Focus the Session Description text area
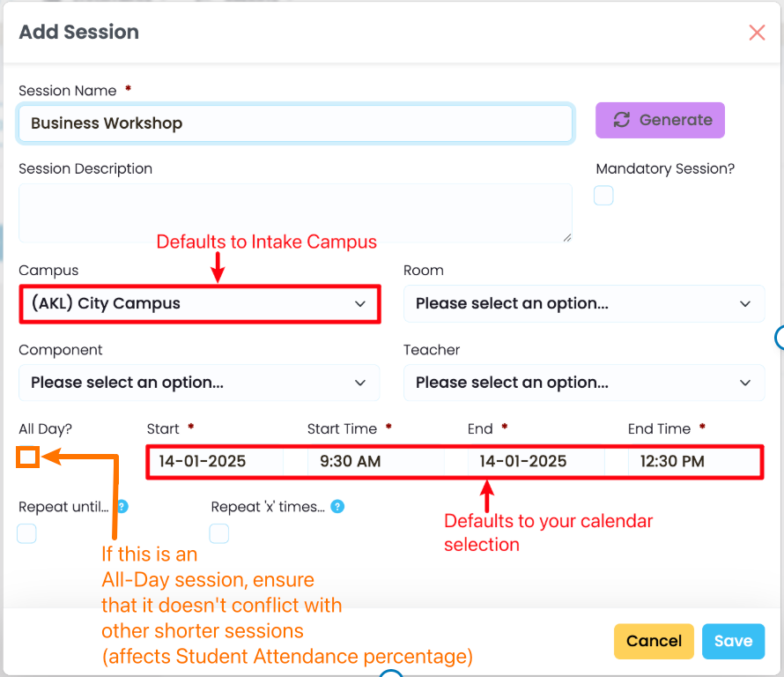 pyautogui.click(x=295, y=212)
